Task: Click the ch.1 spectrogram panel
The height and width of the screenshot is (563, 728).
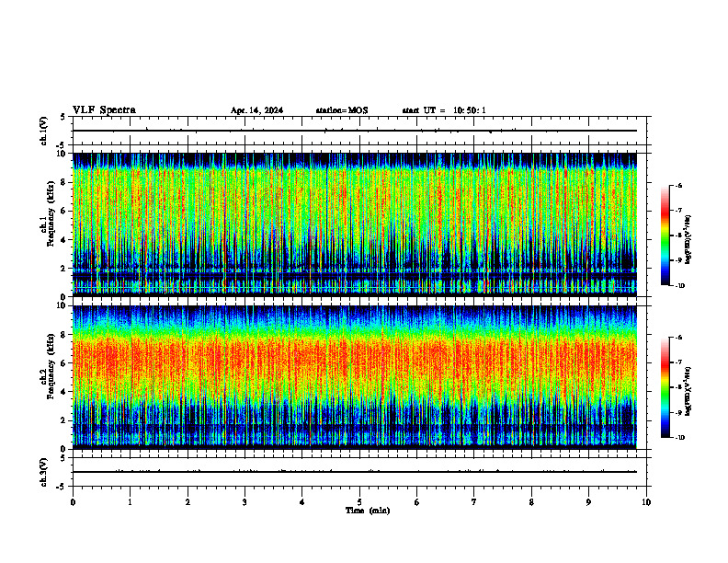Action: click(x=355, y=224)
